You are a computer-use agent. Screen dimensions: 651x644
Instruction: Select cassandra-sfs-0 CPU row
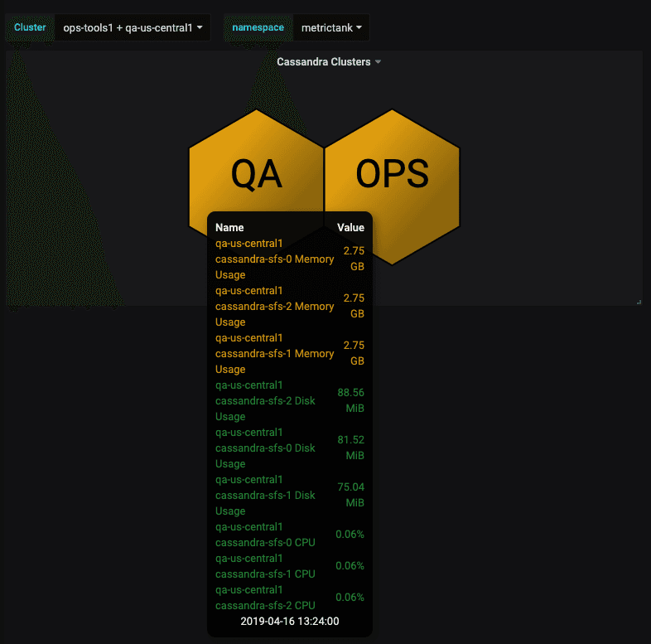290,535
